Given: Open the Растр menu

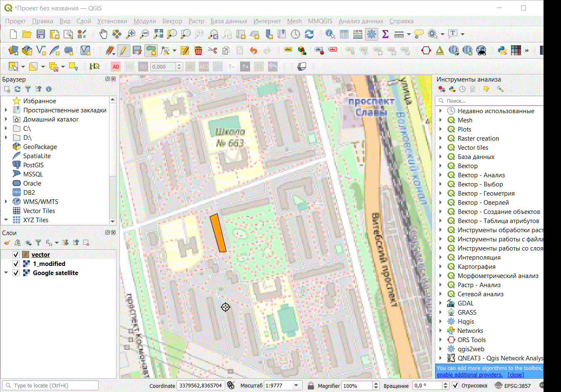Looking at the screenshot, I should (196, 21).
